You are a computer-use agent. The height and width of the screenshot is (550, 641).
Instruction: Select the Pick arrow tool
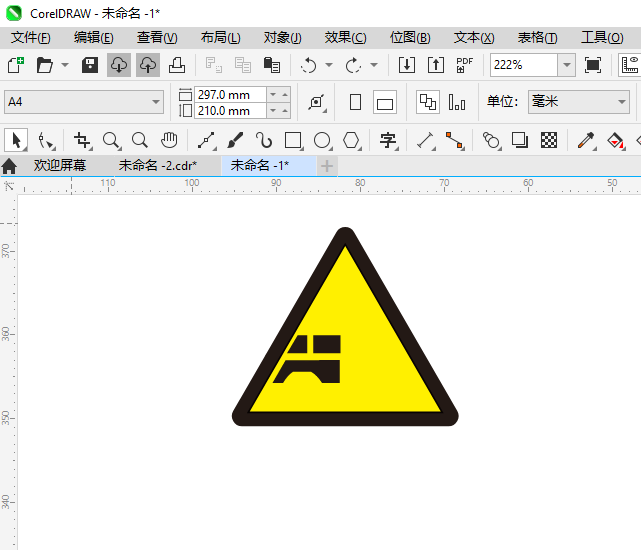(x=16, y=140)
